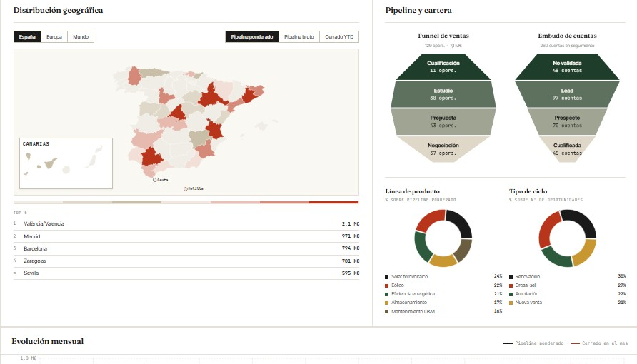
Task: Click the 2,1 M€ Valencia value
Action: coord(351,224)
